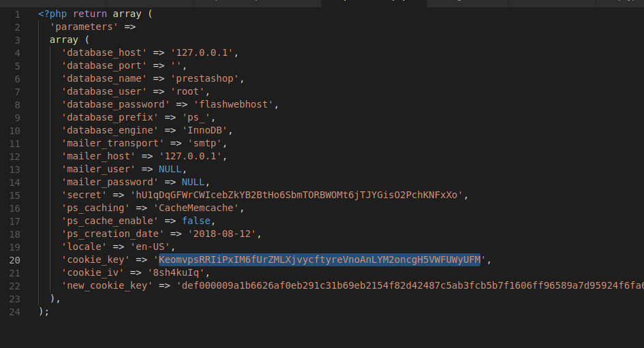Click the 'CacheMemcache' value
644x348 pixels.
196,208
